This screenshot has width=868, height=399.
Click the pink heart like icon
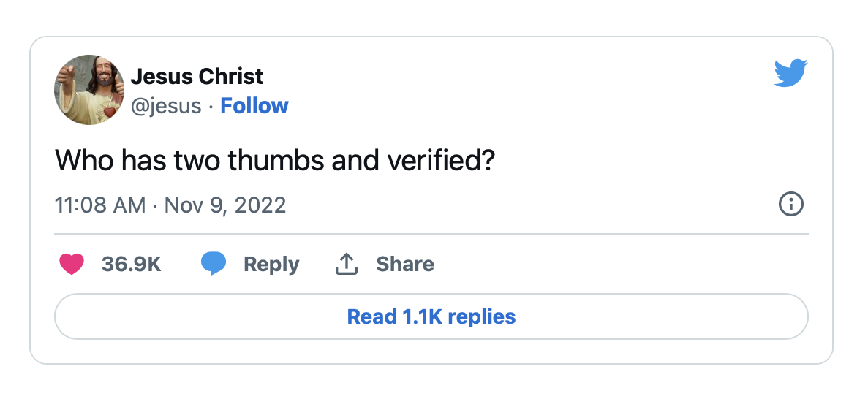(72, 264)
